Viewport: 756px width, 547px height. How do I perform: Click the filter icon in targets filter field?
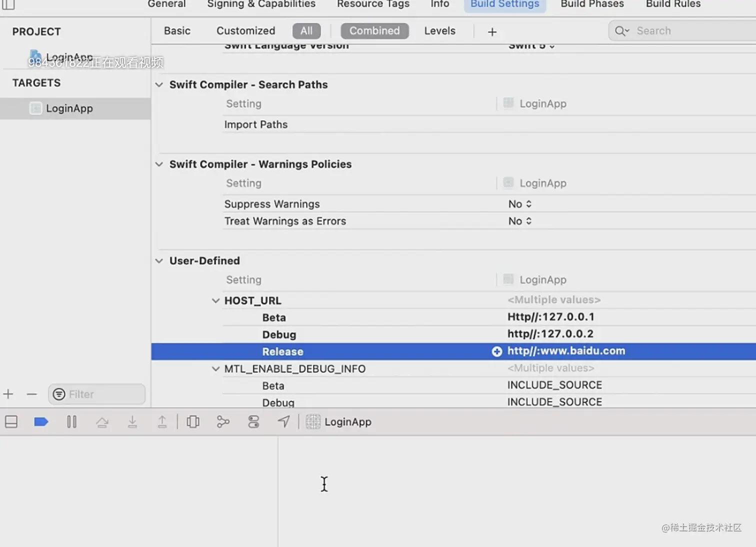[x=59, y=394]
